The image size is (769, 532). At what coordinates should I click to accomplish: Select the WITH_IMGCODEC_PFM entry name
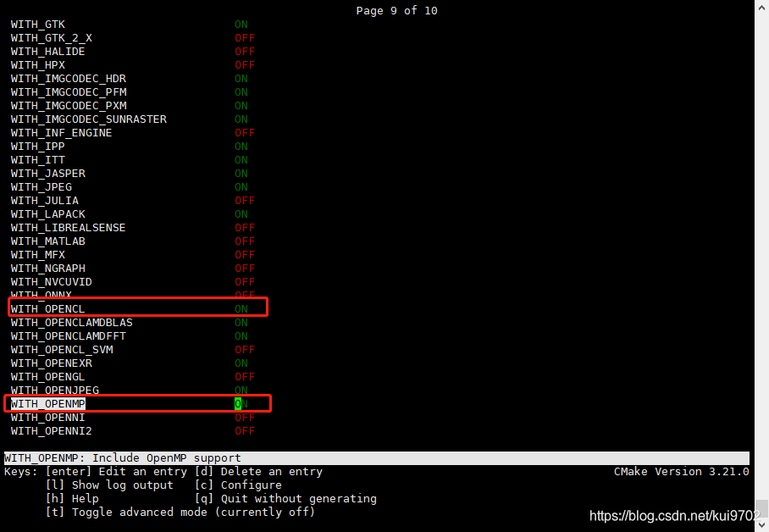click(x=69, y=92)
